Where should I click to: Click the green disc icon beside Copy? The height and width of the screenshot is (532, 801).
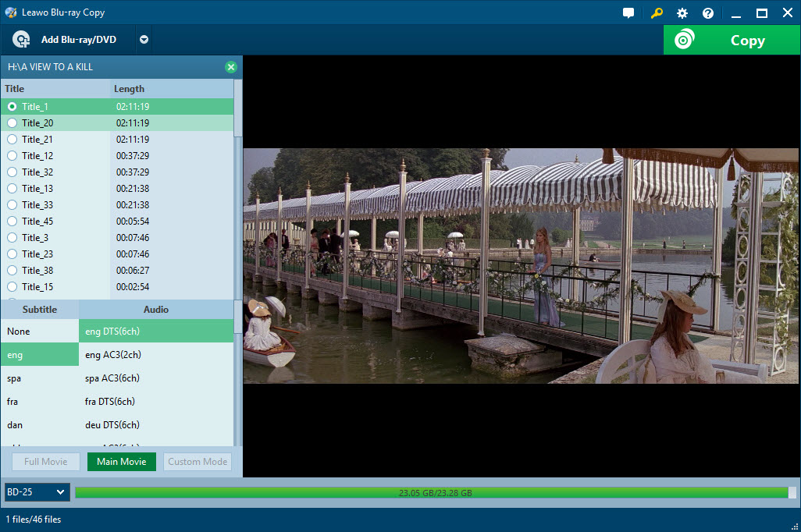point(686,40)
